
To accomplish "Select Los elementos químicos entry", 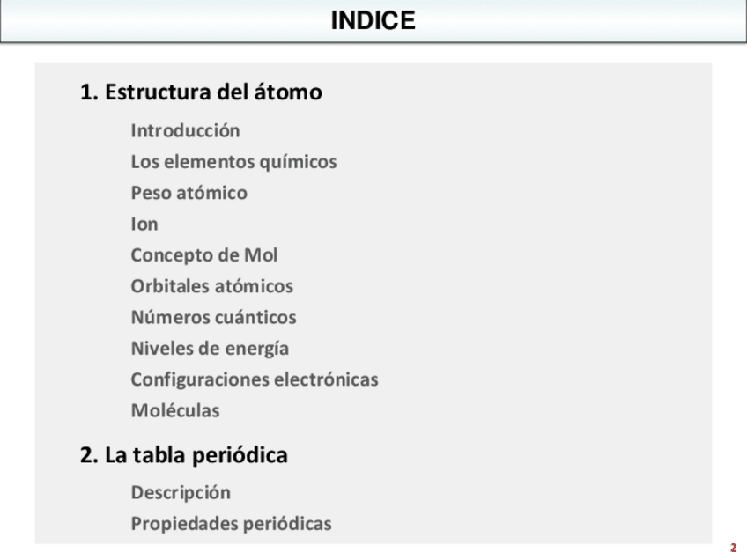I will pyautogui.click(x=233, y=162).
